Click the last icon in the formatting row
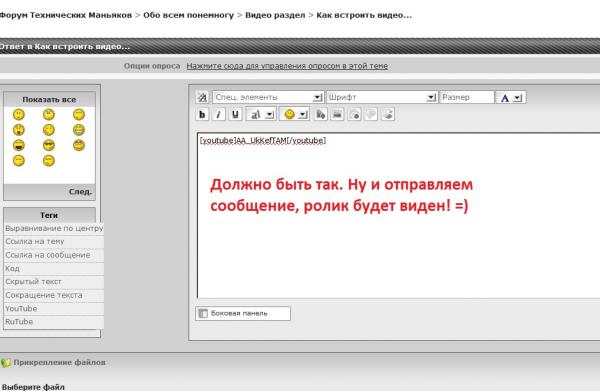The height and width of the screenshot is (391, 600). (388, 114)
